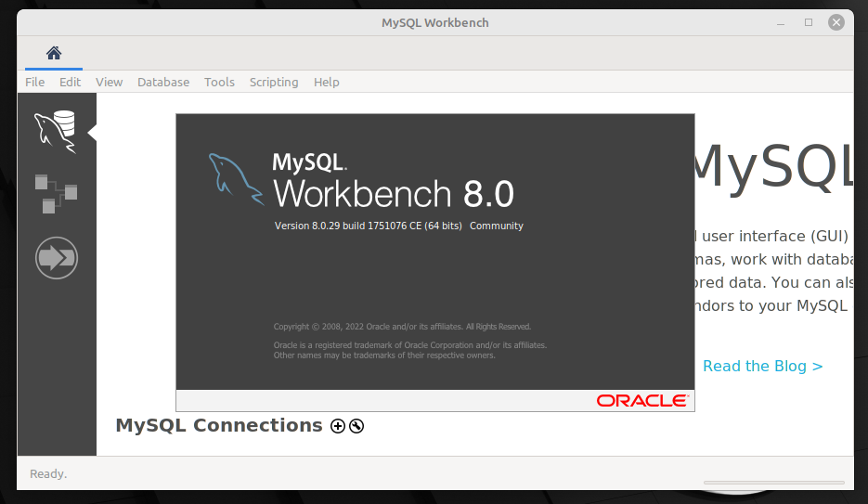Click the version 8.0.29 build text
868x504 pixels.
pyautogui.click(x=369, y=226)
